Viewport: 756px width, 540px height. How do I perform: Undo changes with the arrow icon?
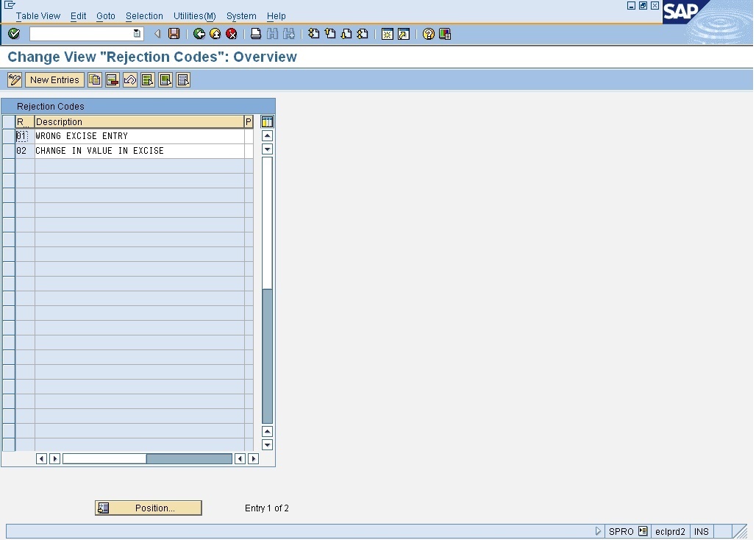(x=129, y=79)
